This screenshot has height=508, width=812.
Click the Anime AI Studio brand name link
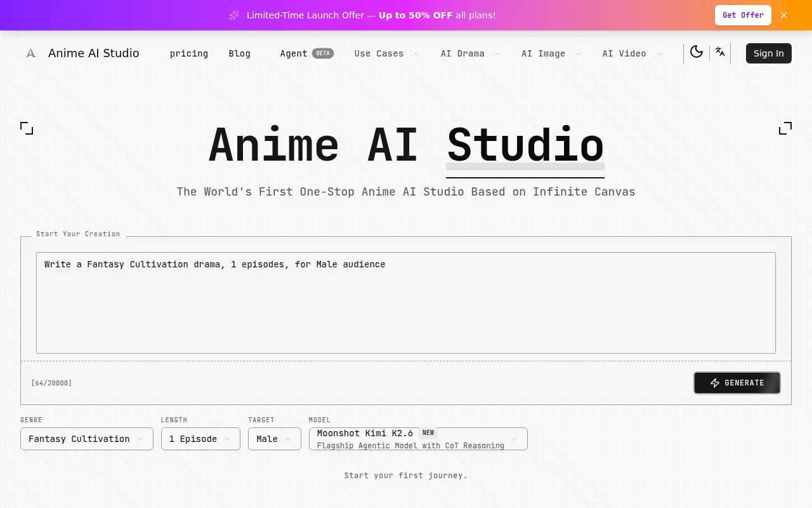pyautogui.click(x=94, y=53)
